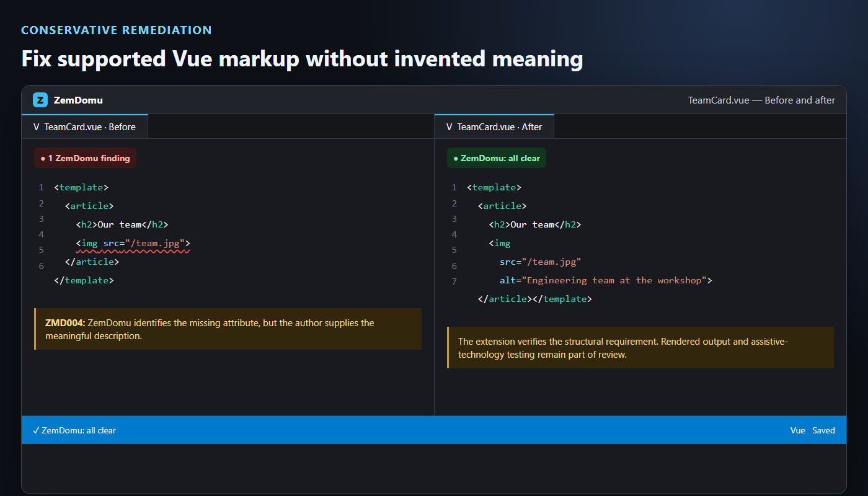Click the alt="Engineering team at the workshop" line
The height and width of the screenshot is (496, 868).
(x=606, y=280)
